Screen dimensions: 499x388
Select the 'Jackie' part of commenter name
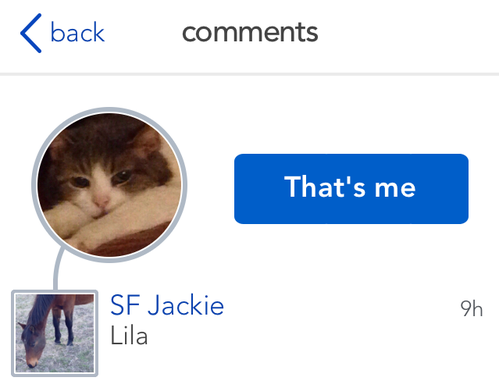click(186, 305)
